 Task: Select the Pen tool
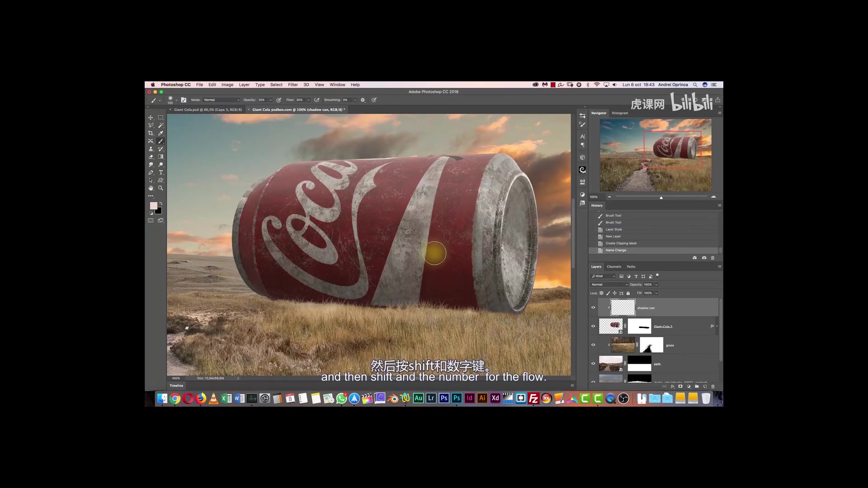click(151, 173)
